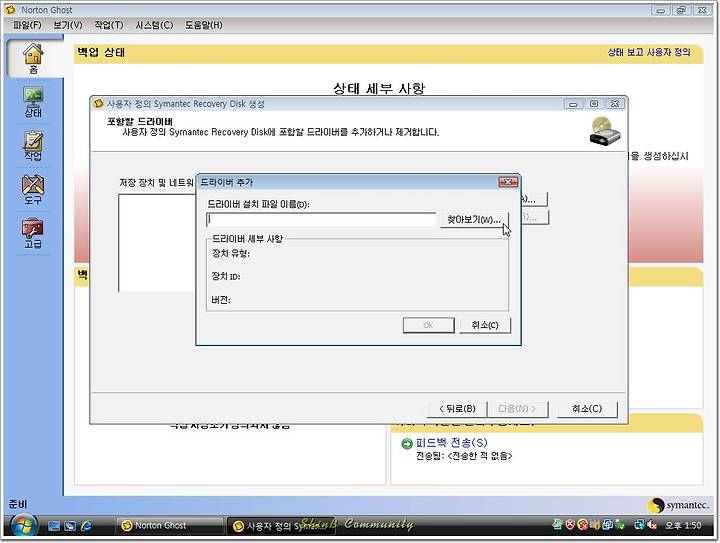Open the 작업(T) menu
720x543 pixels.
(109, 25)
